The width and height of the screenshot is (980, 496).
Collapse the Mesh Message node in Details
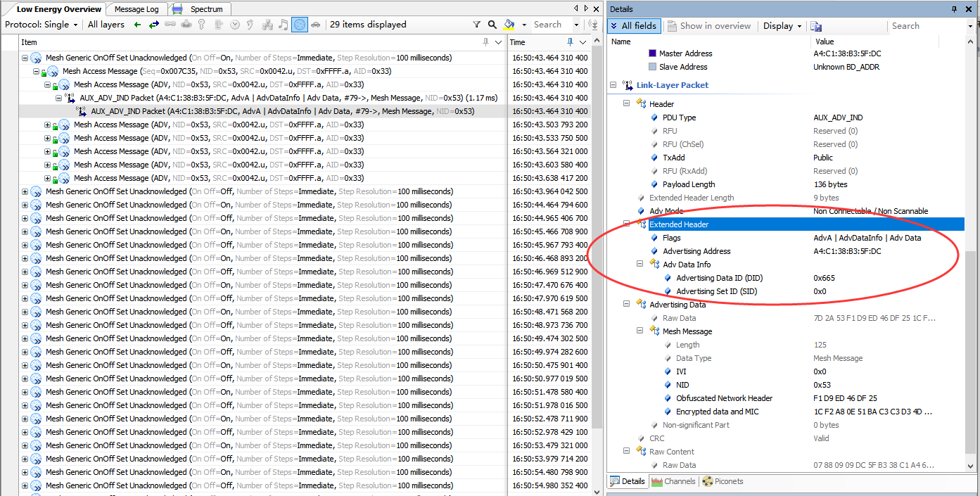pyautogui.click(x=640, y=331)
